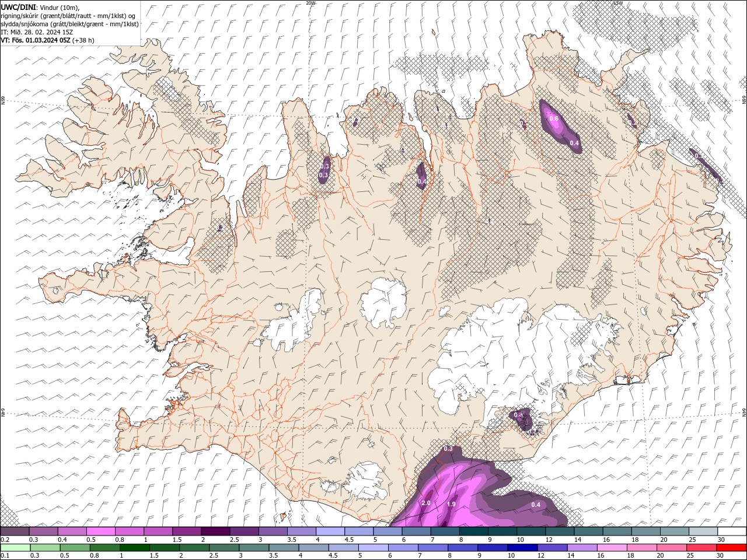Viewport: 747px width, 560px height.
Task: Pick the dark mauve 0.2 swatch in the upper legend
Action: (15, 531)
